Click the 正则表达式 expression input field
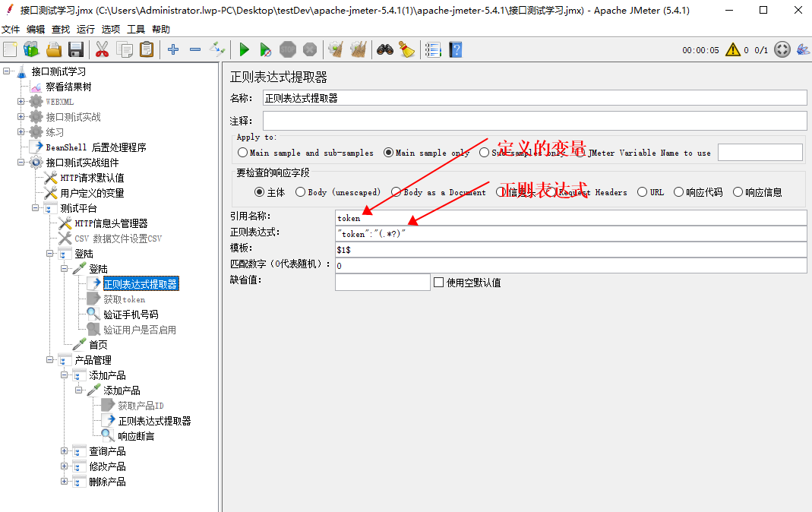The width and height of the screenshot is (812, 512). tap(570, 234)
